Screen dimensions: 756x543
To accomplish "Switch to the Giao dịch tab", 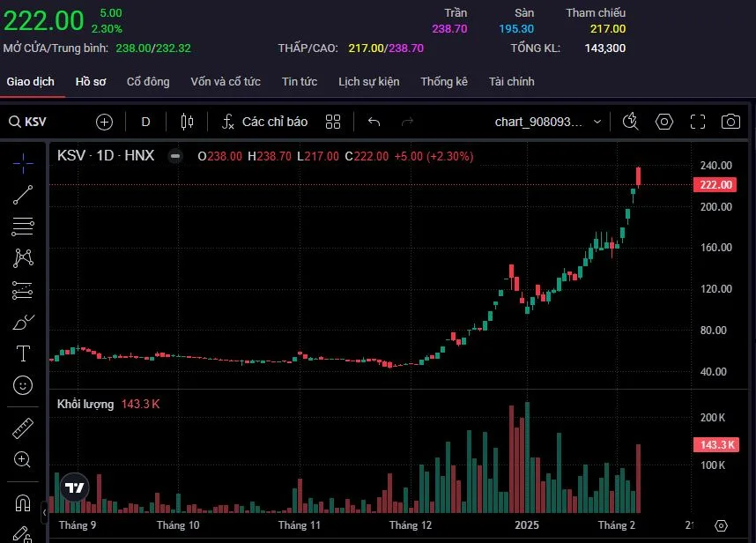I will click(x=30, y=82).
